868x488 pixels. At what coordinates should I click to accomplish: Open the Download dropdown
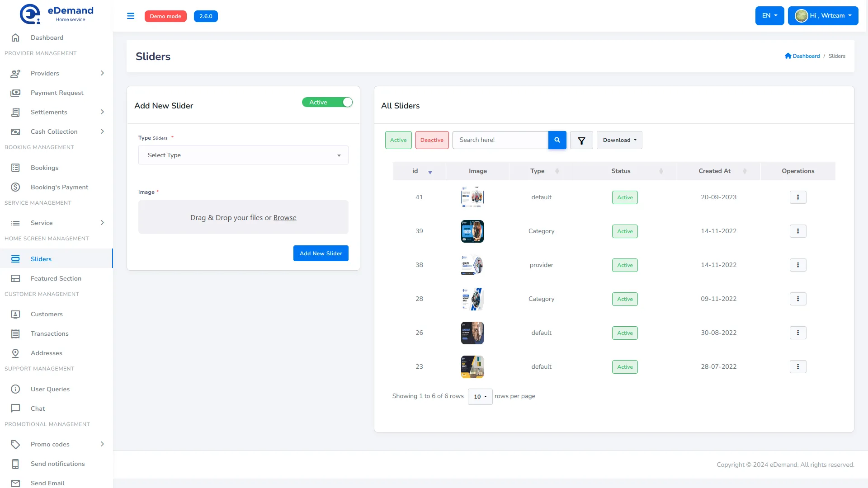click(619, 140)
